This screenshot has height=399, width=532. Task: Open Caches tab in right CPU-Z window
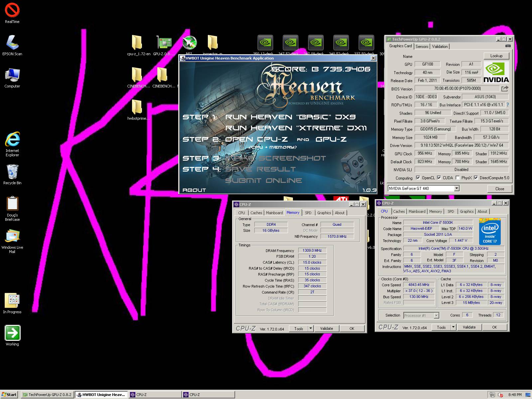pos(399,211)
